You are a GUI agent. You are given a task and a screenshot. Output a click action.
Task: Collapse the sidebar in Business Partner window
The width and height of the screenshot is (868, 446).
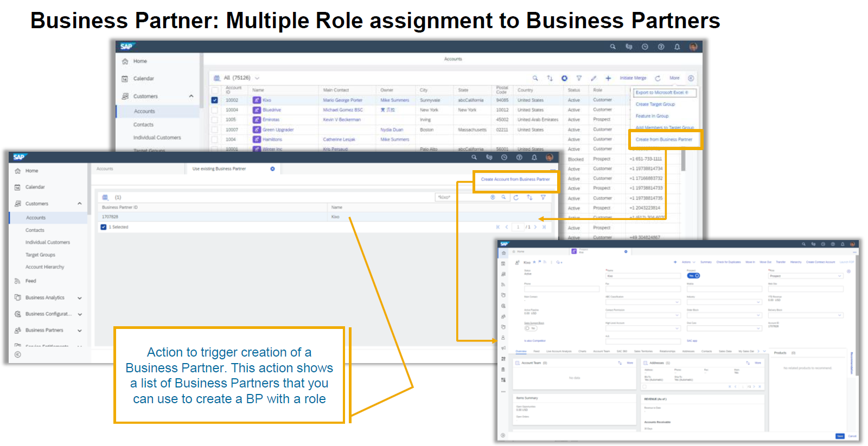[17, 354]
